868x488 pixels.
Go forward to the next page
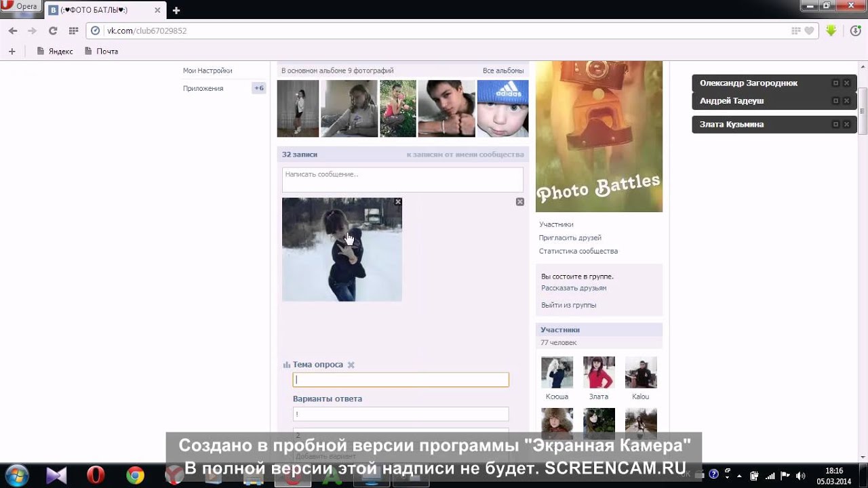[32, 30]
